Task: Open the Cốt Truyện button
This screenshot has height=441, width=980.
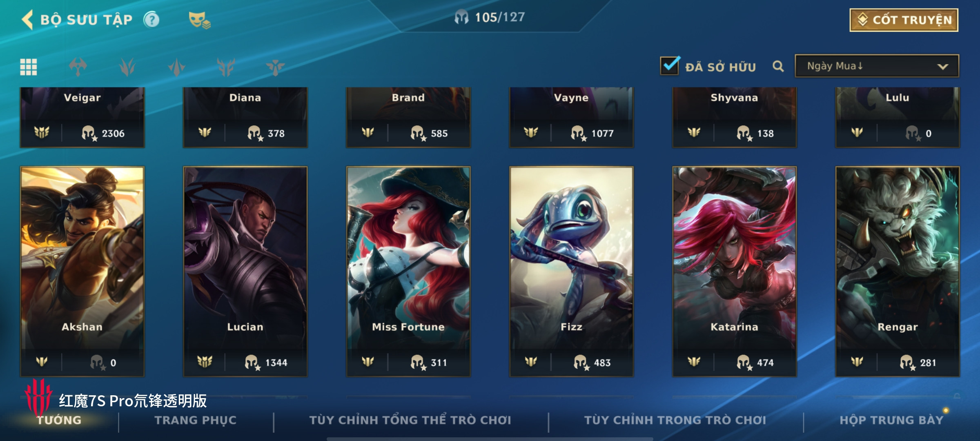Action: [904, 20]
